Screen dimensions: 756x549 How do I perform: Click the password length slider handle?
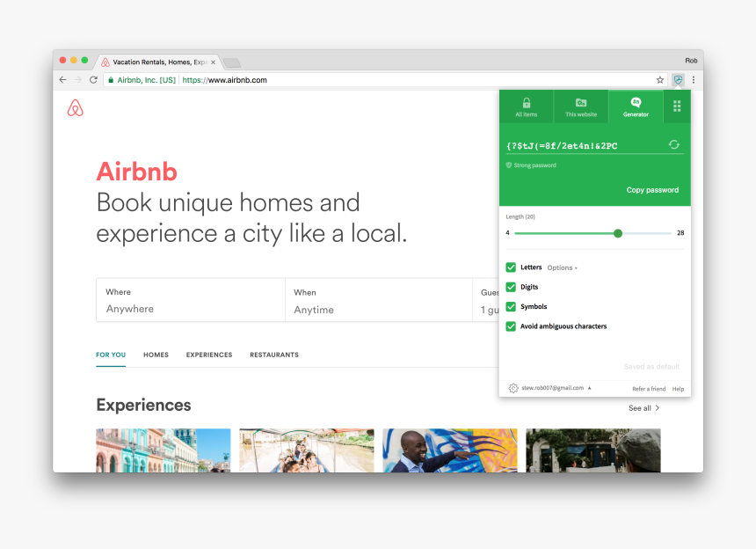click(x=618, y=233)
